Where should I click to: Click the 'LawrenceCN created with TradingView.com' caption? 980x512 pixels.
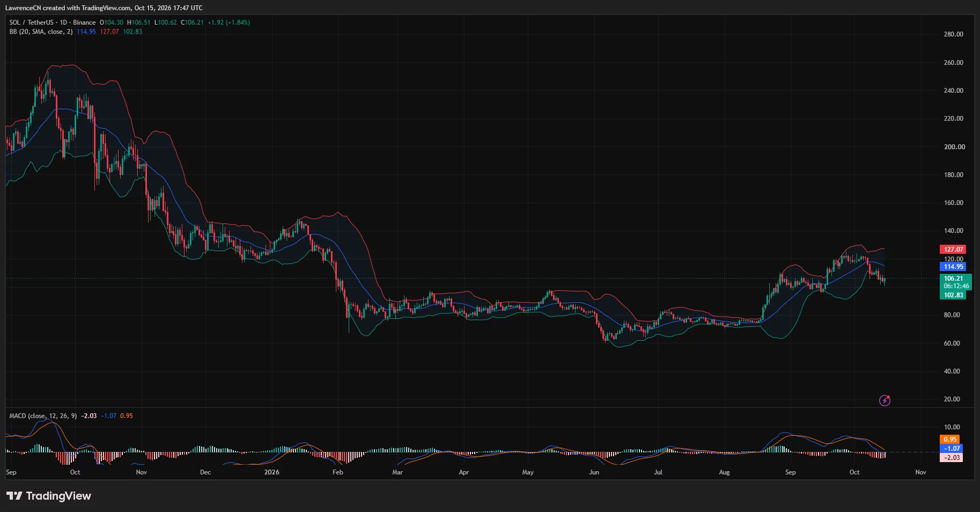(68, 8)
